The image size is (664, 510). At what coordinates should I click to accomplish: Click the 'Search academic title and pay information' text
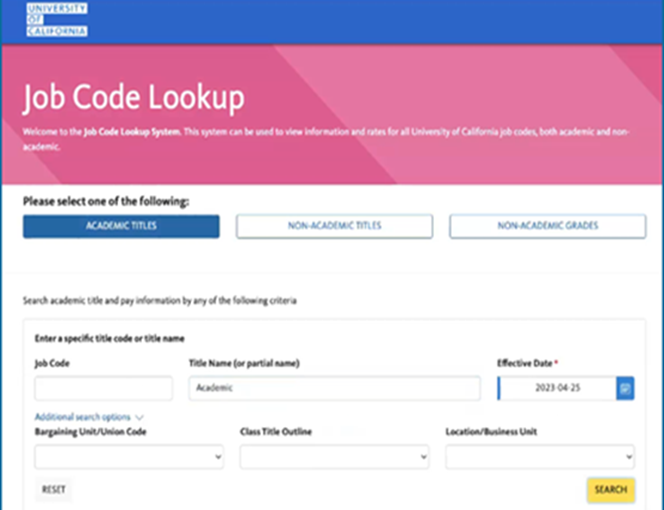pyautogui.click(x=160, y=301)
